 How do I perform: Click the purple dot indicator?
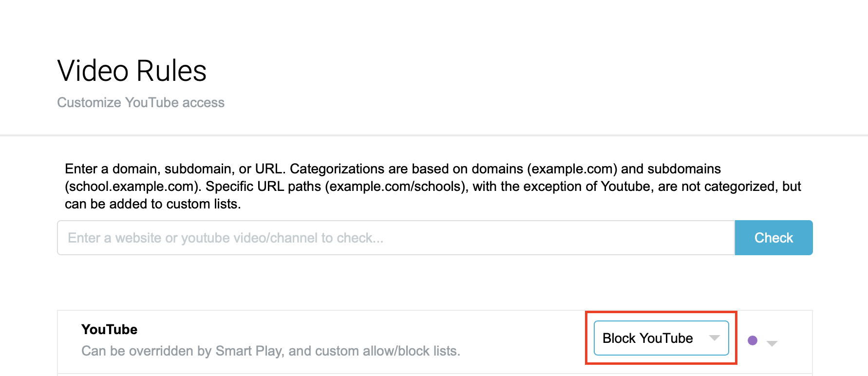pyautogui.click(x=753, y=340)
